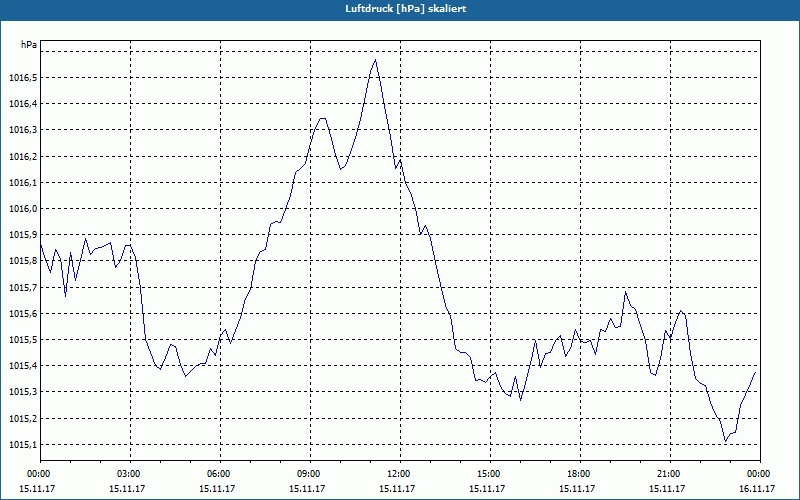
Task: Select the '1015,2' y-axis label
Action: pyautogui.click(x=23, y=418)
